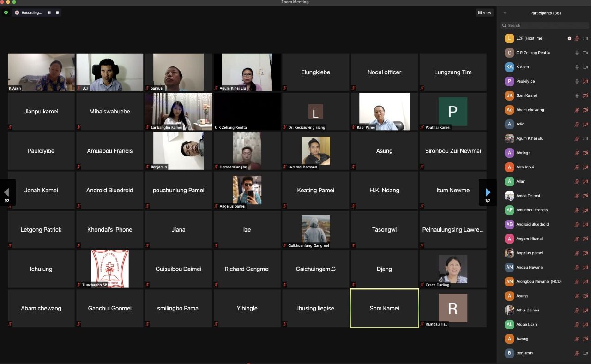
Task: Go to previous gallery page with left arrow
Action: tap(7, 192)
